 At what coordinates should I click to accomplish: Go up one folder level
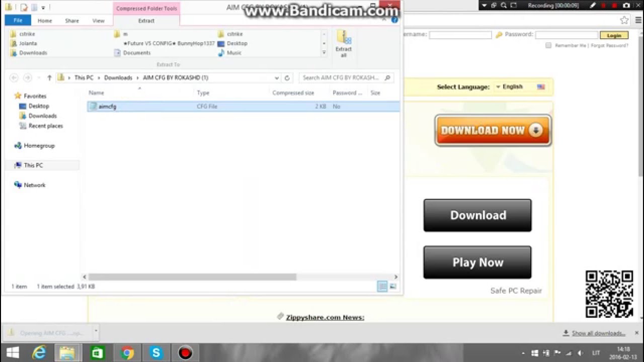[x=49, y=78]
